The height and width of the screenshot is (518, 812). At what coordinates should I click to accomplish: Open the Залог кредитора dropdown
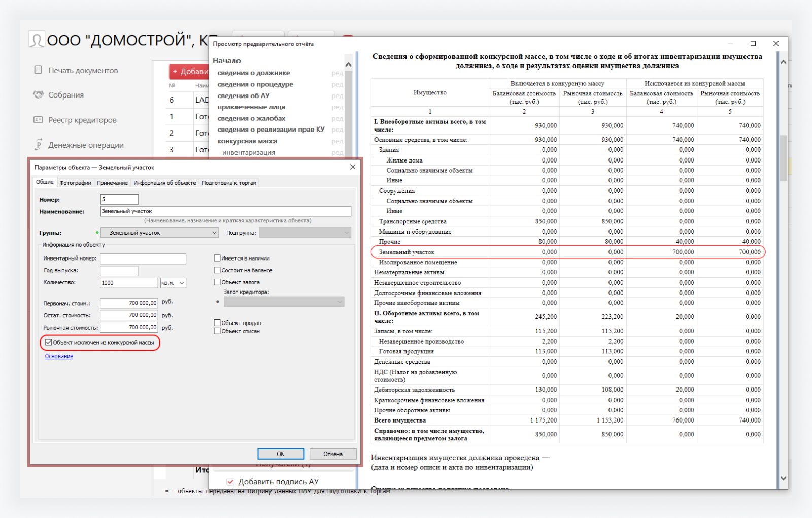[x=284, y=302]
